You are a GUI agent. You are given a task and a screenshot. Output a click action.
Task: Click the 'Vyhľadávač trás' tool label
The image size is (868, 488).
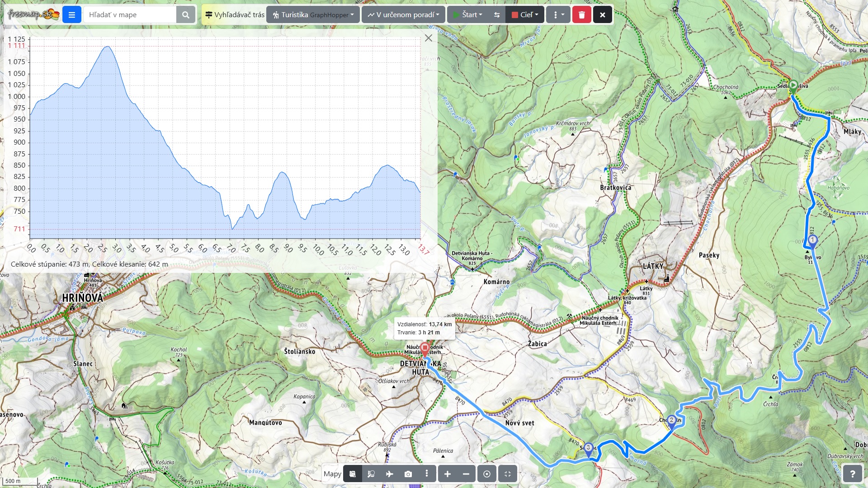coord(235,15)
